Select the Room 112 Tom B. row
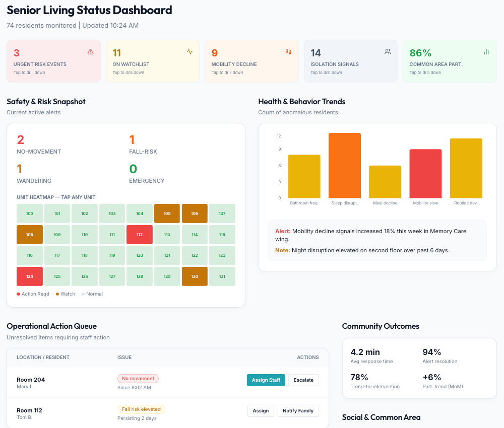 168,413
